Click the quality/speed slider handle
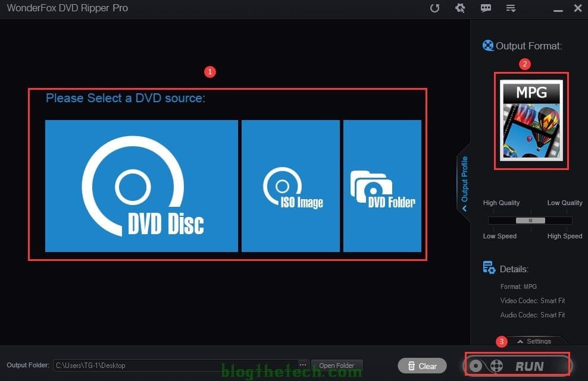The width and height of the screenshot is (588, 381). coord(530,221)
